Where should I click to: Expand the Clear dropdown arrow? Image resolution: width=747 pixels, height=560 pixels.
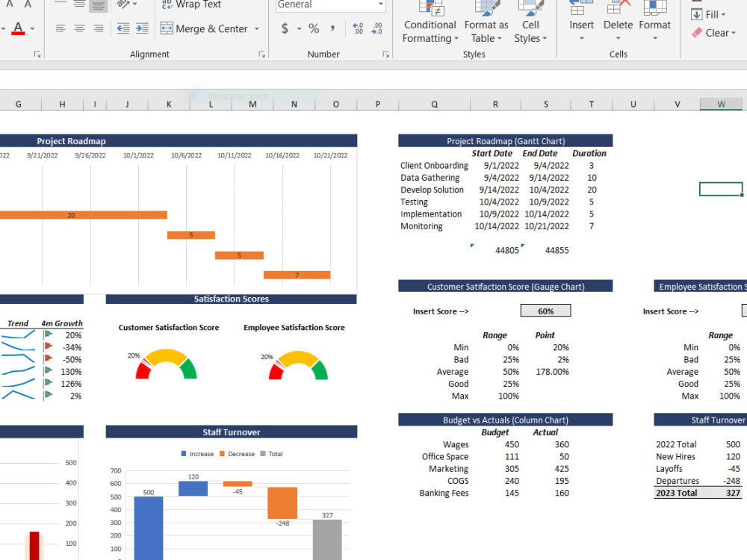(734, 33)
